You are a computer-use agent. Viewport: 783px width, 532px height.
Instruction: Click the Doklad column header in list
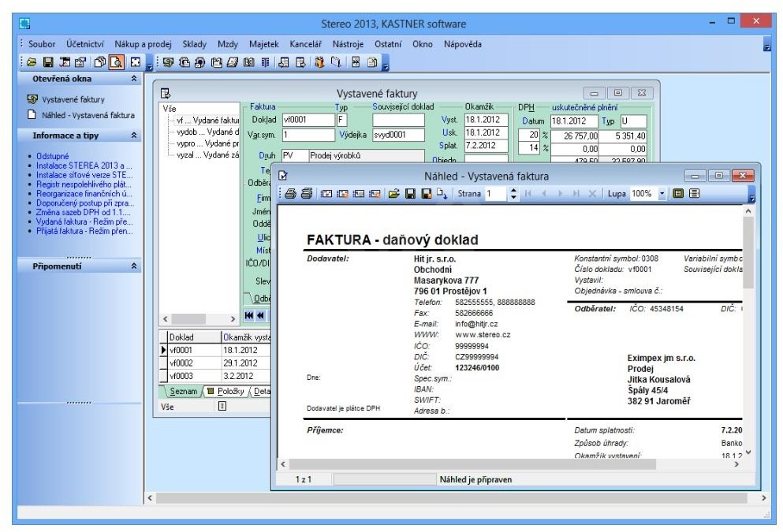[194, 337]
